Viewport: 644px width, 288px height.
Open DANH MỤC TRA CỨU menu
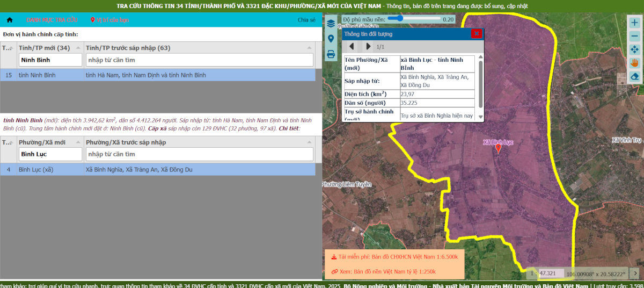click(x=52, y=20)
